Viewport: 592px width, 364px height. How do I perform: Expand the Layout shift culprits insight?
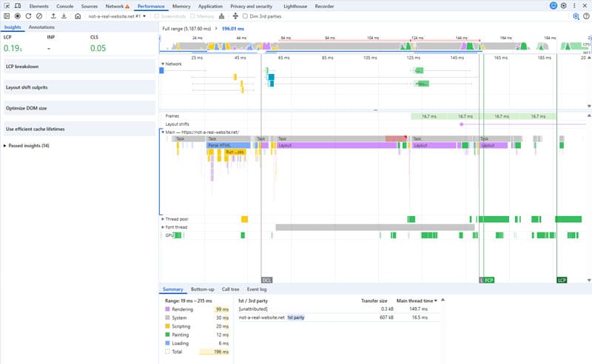click(79, 87)
